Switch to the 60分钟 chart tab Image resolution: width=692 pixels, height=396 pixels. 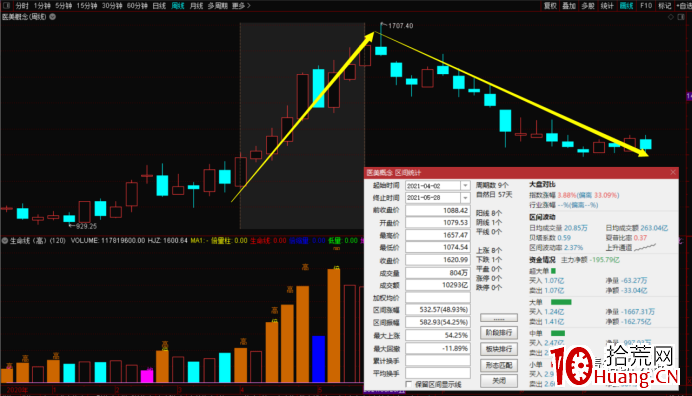coord(137,5)
